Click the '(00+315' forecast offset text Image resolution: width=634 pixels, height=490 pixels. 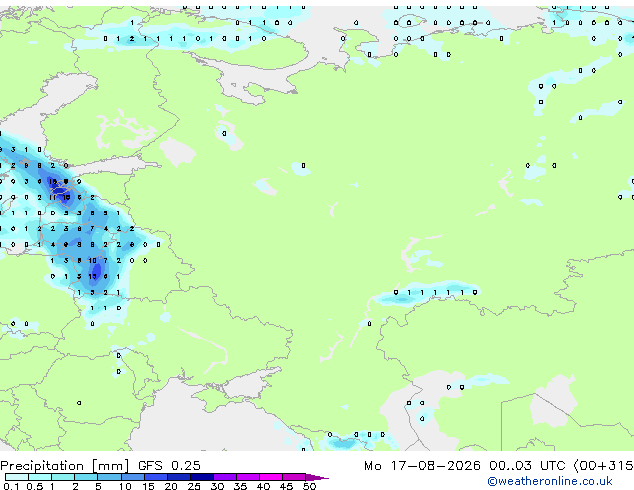[x=603, y=466]
